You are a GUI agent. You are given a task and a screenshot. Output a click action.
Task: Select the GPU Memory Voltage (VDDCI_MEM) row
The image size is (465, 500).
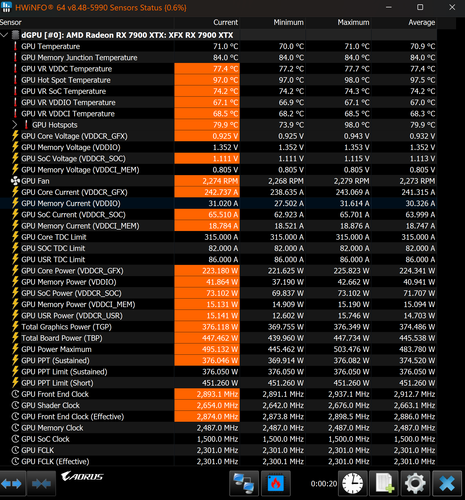218,170
